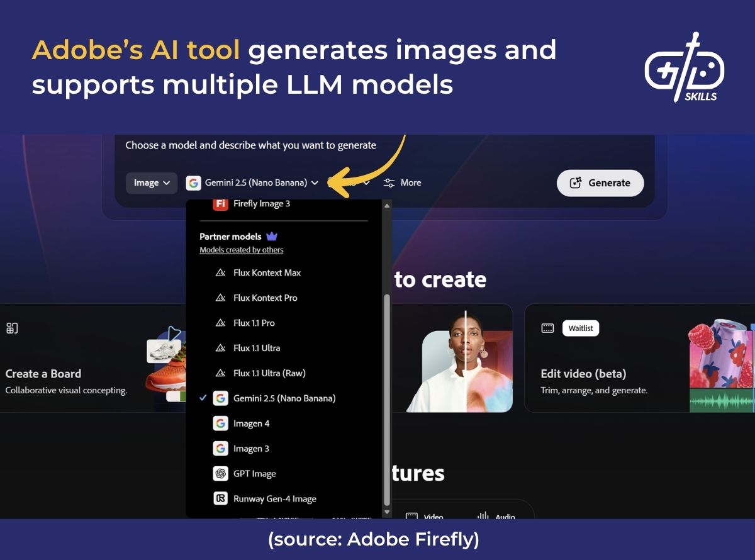The image size is (755, 560).
Task: Click the Create a Board card icon
Action: click(13, 328)
